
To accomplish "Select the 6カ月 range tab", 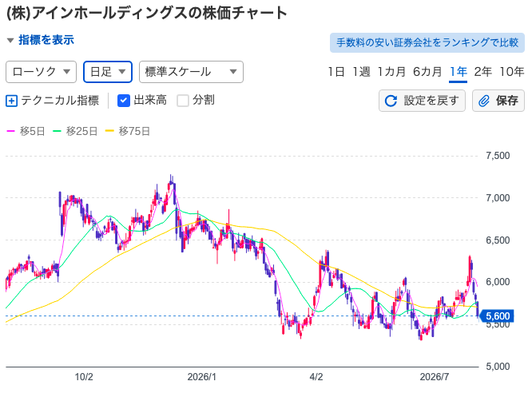I will 427,72.
